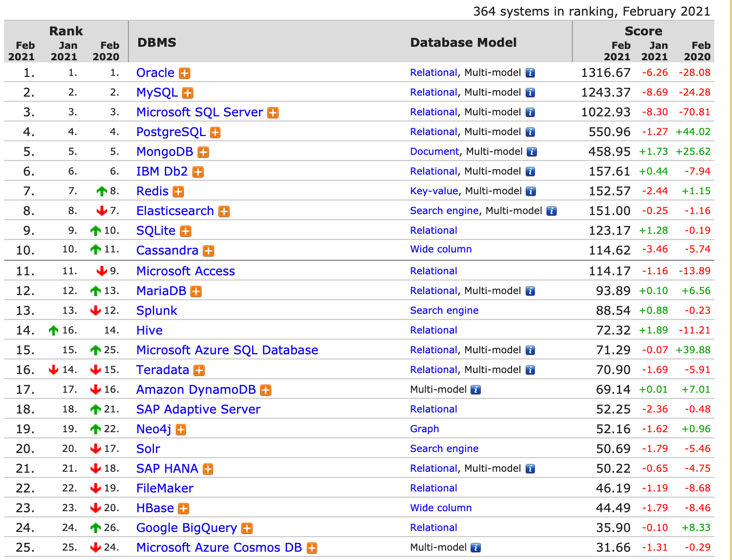Click the Database Model column header

pyautogui.click(x=464, y=43)
